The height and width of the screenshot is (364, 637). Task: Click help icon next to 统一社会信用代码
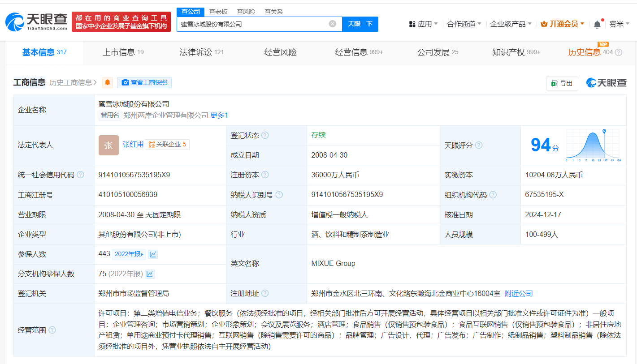click(x=80, y=175)
